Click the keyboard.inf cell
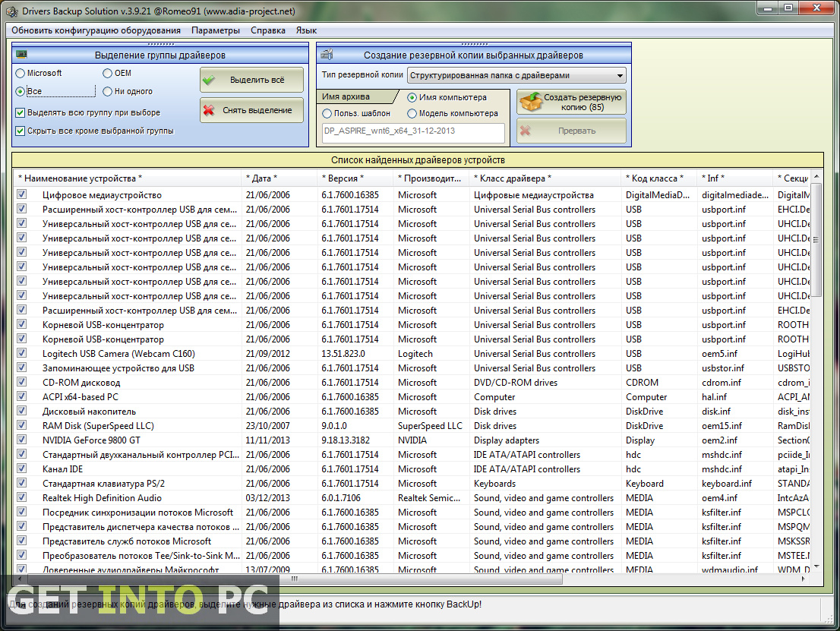The height and width of the screenshot is (631, 840). [x=726, y=484]
